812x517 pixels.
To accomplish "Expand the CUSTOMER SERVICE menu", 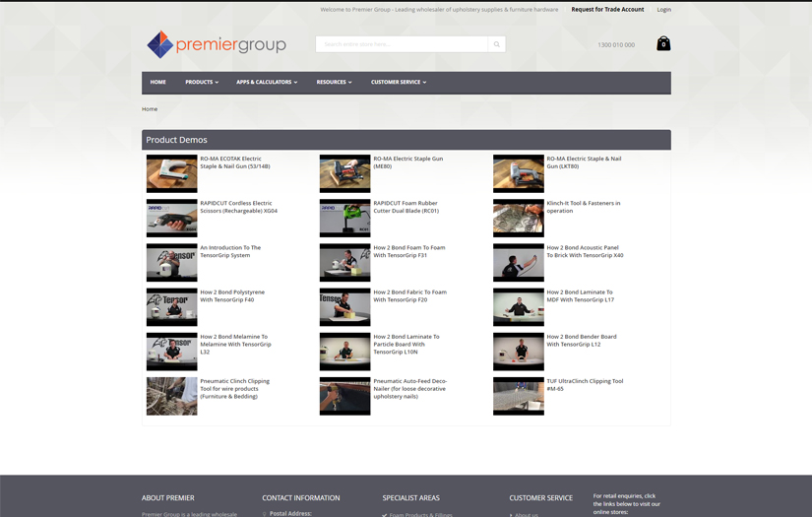I will click(x=399, y=82).
